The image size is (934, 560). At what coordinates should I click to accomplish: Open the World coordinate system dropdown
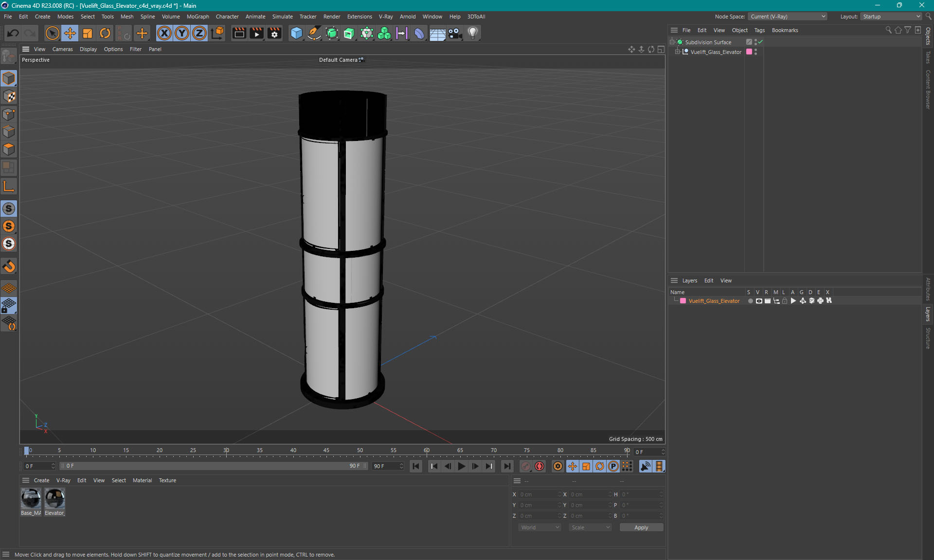coord(539,527)
